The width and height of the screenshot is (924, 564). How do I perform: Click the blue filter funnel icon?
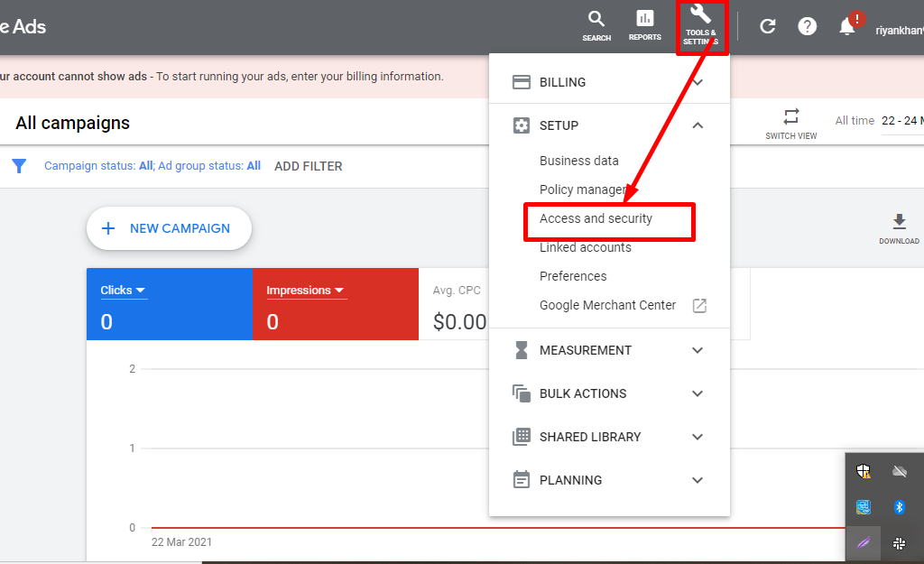pyautogui.click(x=20, y=166)
